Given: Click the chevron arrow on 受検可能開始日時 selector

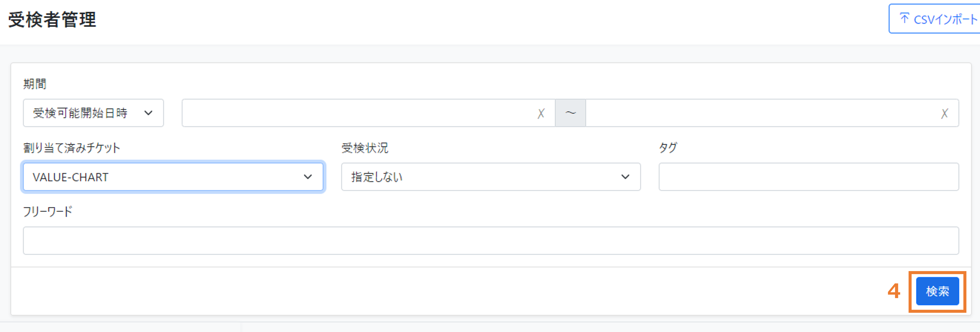Looking at the screenshot, I should click(148, 113).
